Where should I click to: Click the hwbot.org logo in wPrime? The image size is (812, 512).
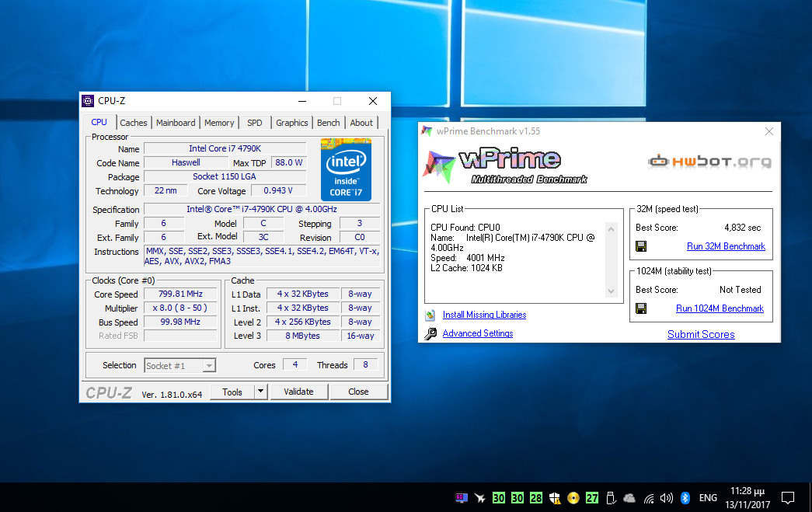point(709,162)
